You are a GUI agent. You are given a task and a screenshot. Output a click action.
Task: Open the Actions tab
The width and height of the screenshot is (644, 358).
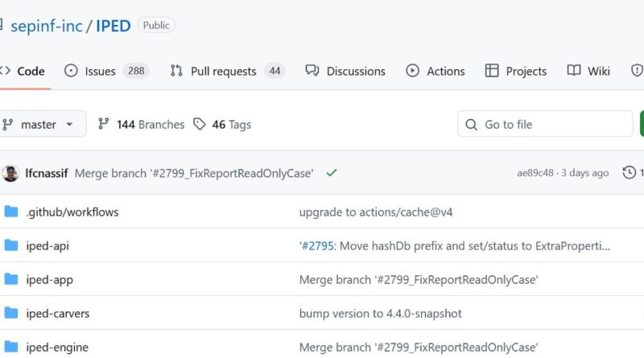tap(436, 71)
